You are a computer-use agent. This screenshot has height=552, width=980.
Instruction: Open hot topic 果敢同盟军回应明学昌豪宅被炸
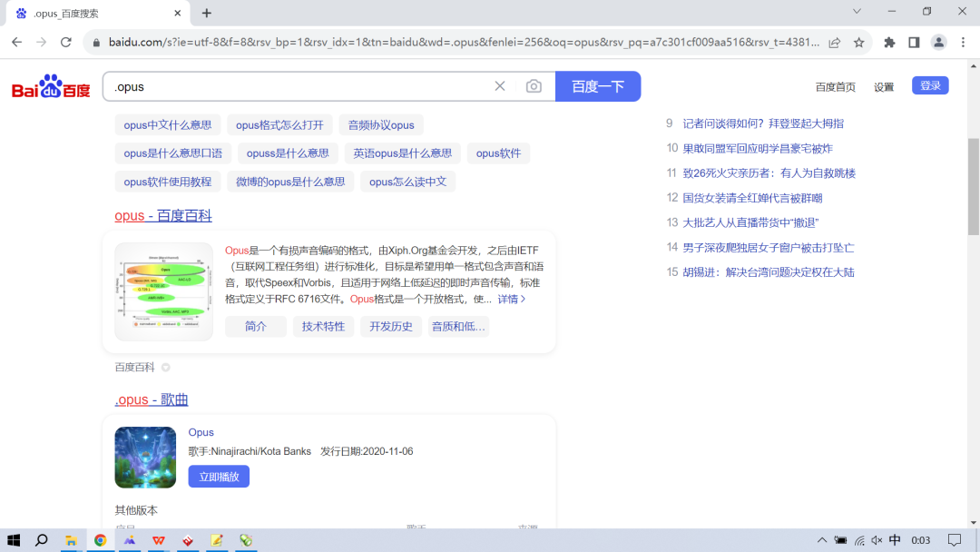click(758, 149)
